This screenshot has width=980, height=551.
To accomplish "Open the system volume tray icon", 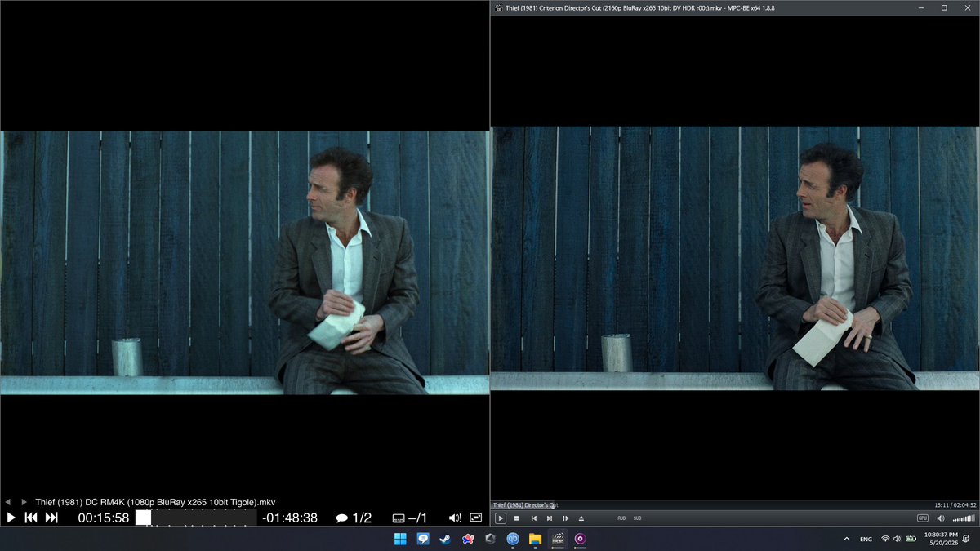I will (x=898, y=539).
